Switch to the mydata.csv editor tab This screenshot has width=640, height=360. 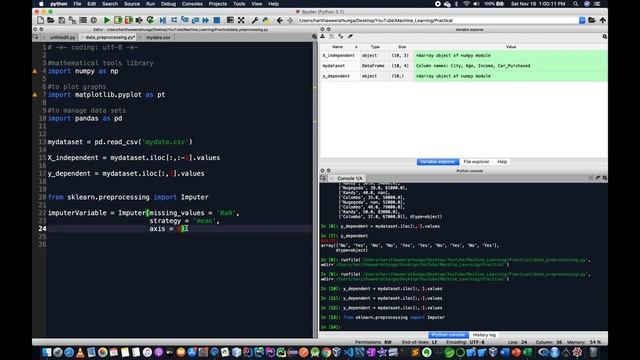[158, 37]
